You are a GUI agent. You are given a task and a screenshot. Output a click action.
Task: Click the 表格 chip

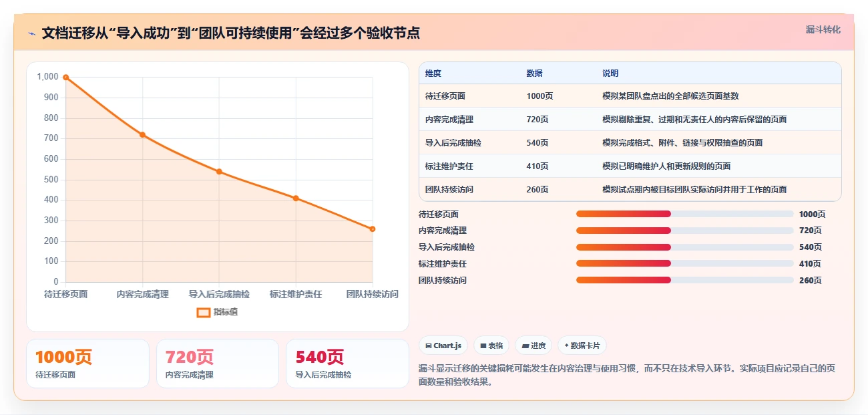[x=491, y=345]
